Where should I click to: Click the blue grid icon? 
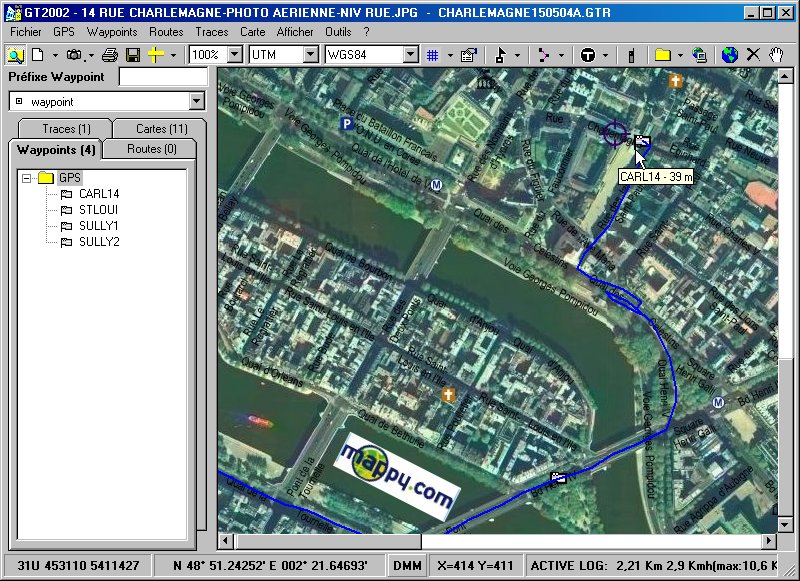(x=432, y=55)
